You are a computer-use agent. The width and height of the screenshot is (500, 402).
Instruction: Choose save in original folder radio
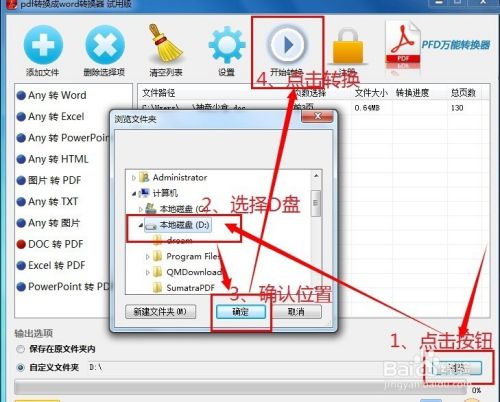coord(21,349)
